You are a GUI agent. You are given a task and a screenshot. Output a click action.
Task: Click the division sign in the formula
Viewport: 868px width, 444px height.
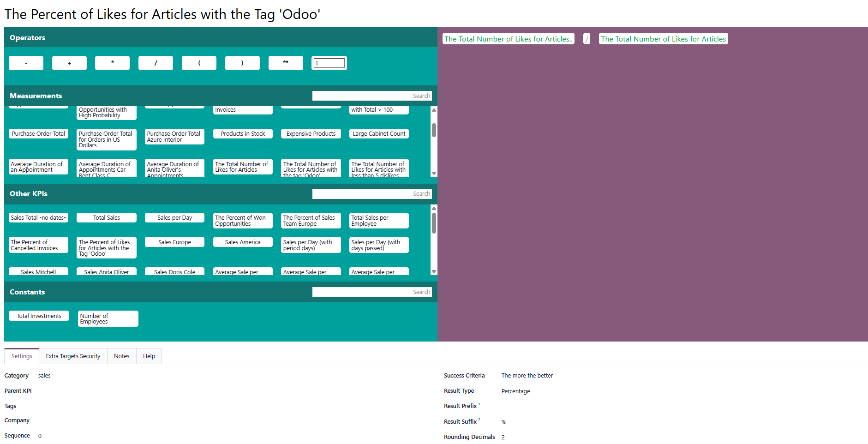click(x=587, y=39)
